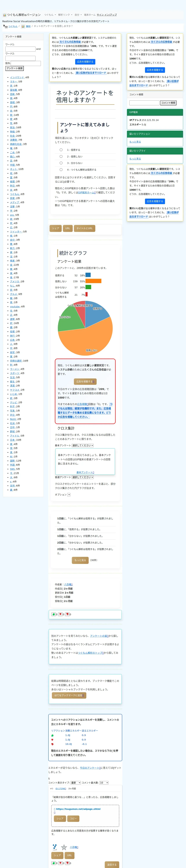This screenshot has height=868, width=186.
Task: Click the 除外 exclude input field
Action: [x=26, y=63]
